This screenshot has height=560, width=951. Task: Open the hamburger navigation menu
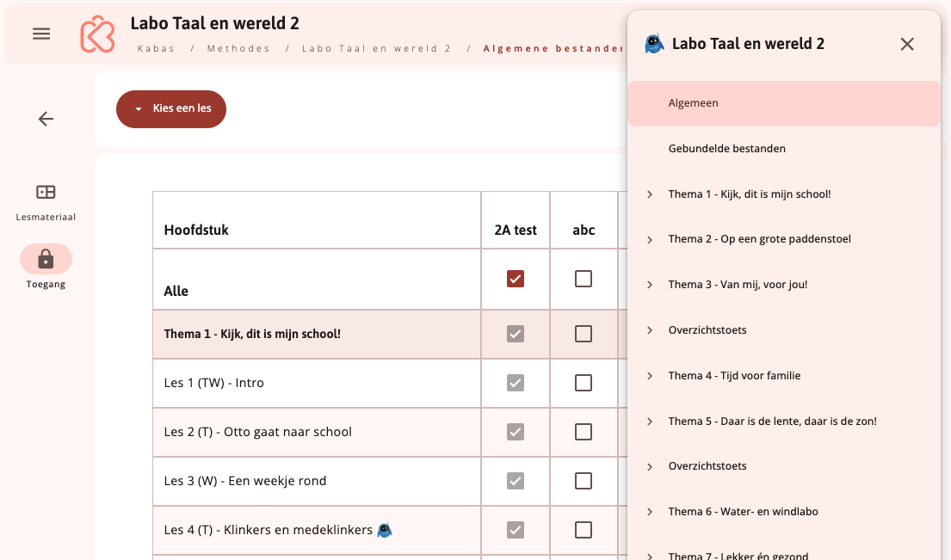coord(41,34)
